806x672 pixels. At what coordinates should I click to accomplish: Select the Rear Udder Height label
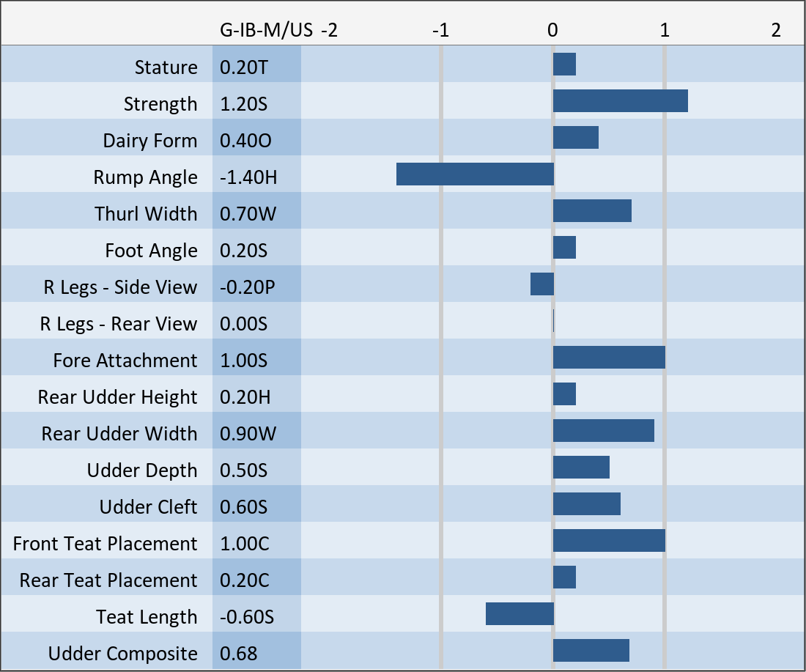118,397
